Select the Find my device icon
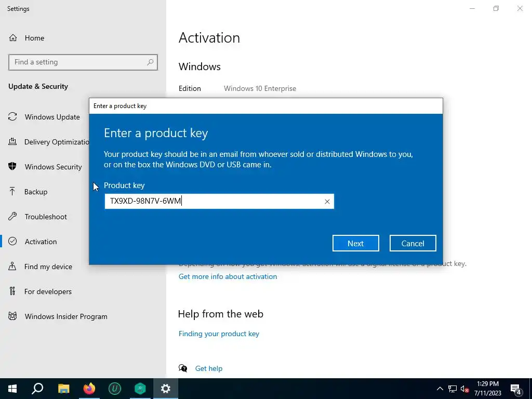 pos(12,267)
